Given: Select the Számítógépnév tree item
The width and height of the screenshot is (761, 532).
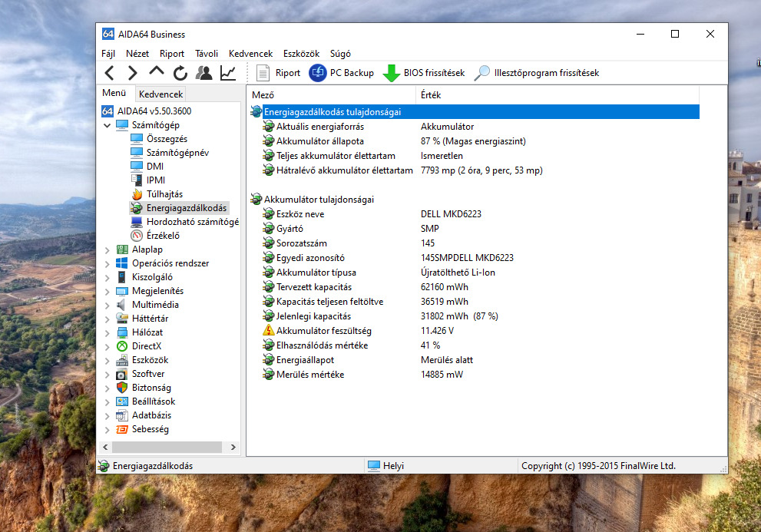Looking at the screenshot, I should click(x=177, y=153).
